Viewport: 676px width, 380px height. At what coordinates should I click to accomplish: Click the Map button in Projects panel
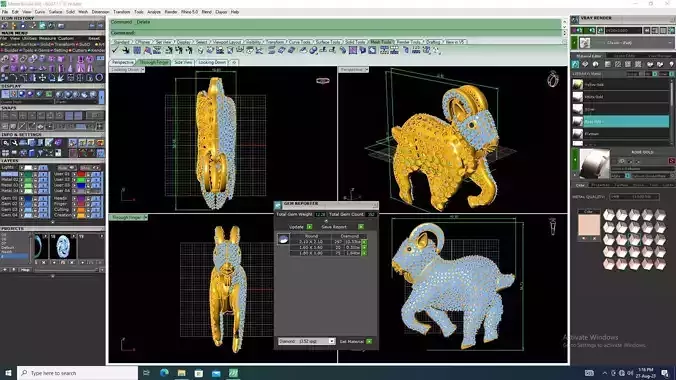[x=25, y=270]
